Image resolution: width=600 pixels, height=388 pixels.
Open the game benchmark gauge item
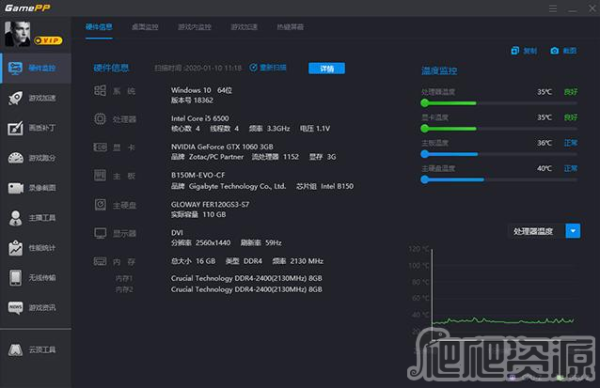click(x=36, y=158)
